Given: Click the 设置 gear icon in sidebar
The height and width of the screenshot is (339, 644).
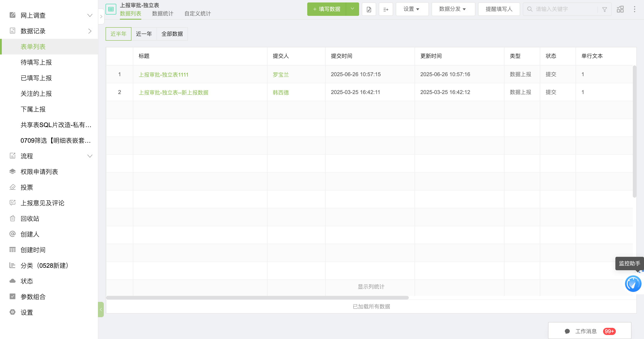Looking at the screenshot, I should click(13, 312).
